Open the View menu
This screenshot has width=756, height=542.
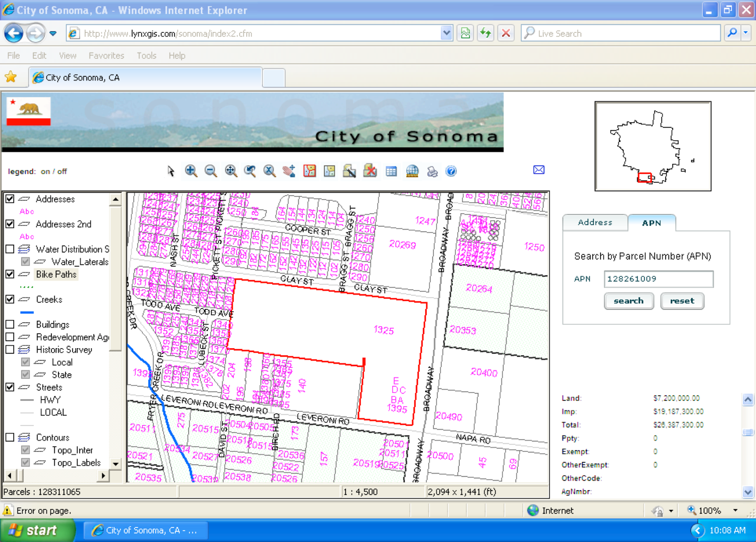pos(68,55)
